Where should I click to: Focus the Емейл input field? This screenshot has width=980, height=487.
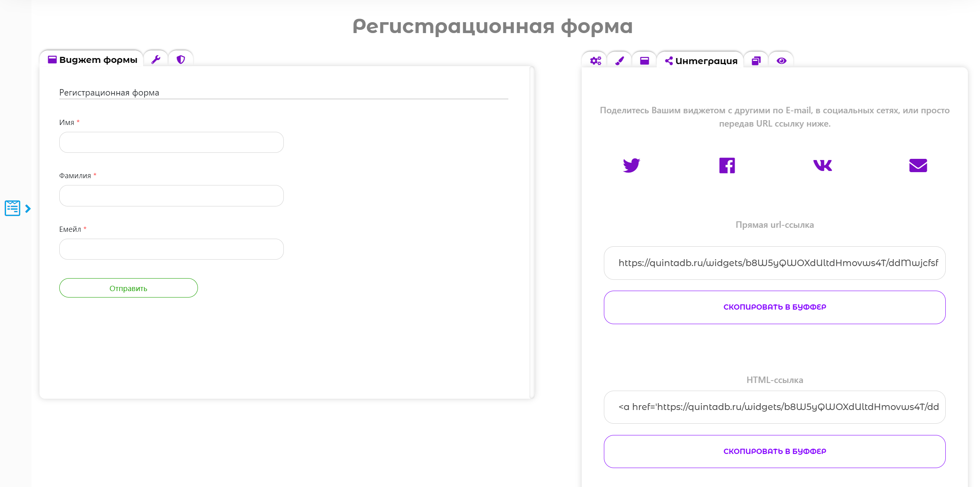[171, 249]
